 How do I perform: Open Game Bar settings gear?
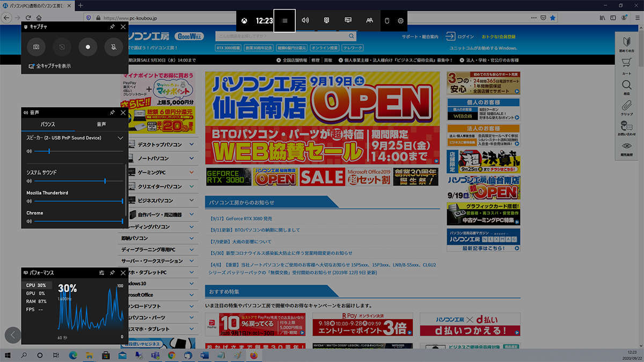400,20
